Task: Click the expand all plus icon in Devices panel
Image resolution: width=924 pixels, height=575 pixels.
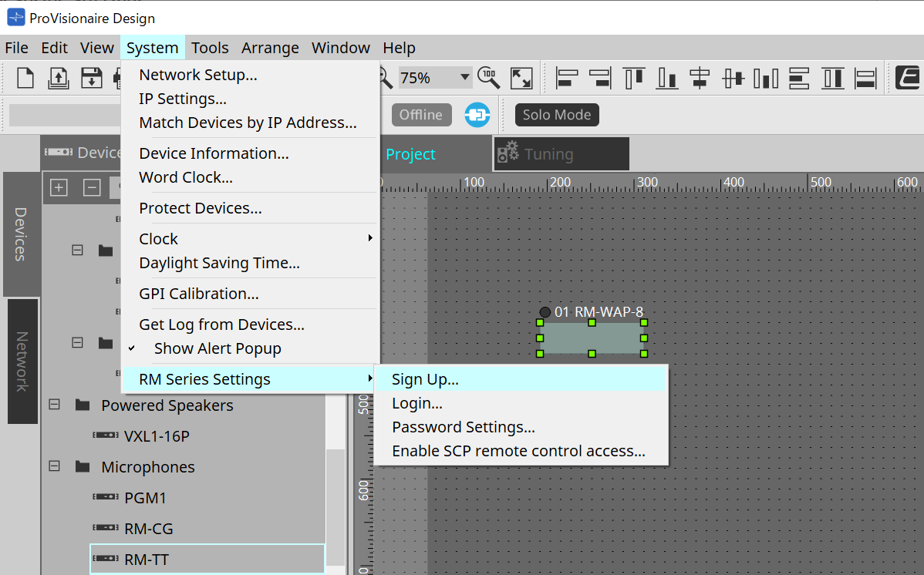Action: coord(59,187)
